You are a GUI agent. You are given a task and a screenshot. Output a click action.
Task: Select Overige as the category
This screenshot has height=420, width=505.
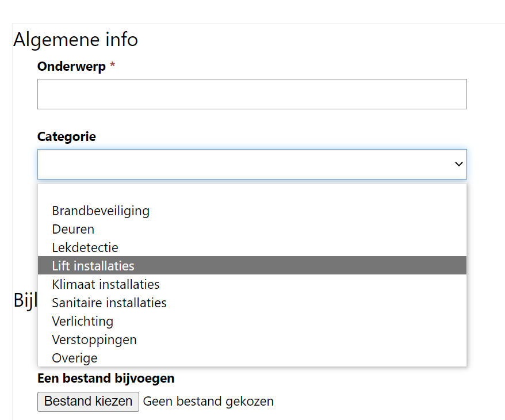[75, 358]
